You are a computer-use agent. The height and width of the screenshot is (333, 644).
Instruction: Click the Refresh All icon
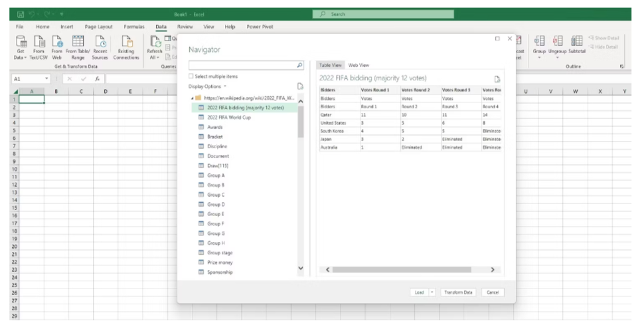(155, 41)
